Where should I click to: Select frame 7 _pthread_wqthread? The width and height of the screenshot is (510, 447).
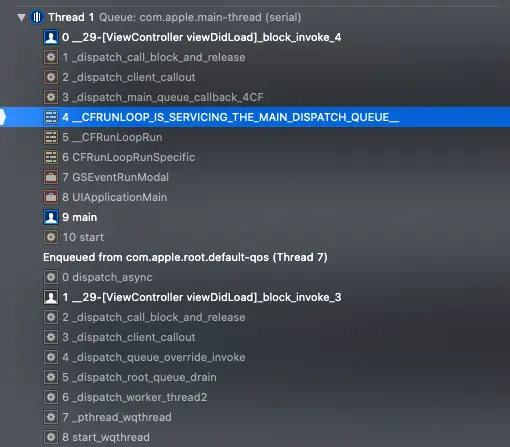pyautogui.click(x=117, y=417)
